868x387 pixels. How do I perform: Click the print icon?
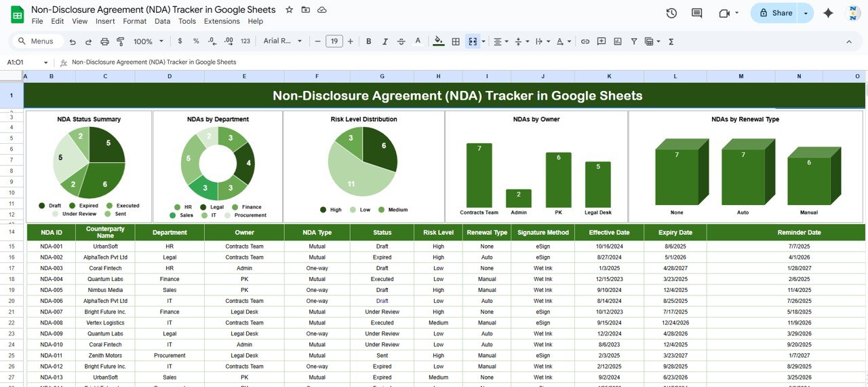[x=104, y=41]
